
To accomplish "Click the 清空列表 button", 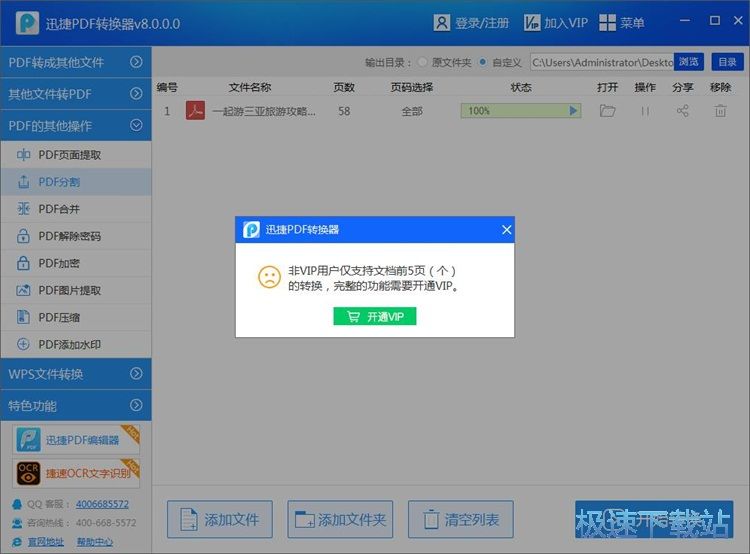I will 461,520.
